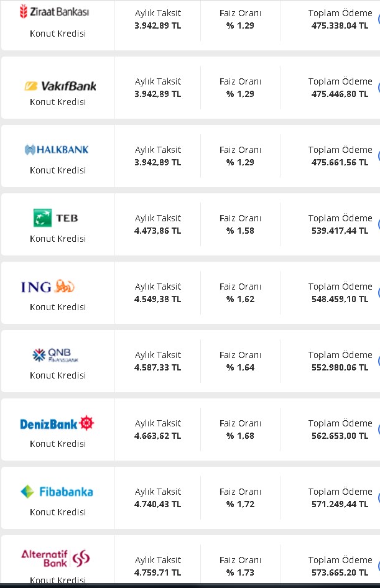Select the 4.759,71 TL monthly installment
The height and width of the screenshot is (588, 380).
point(157,572)
